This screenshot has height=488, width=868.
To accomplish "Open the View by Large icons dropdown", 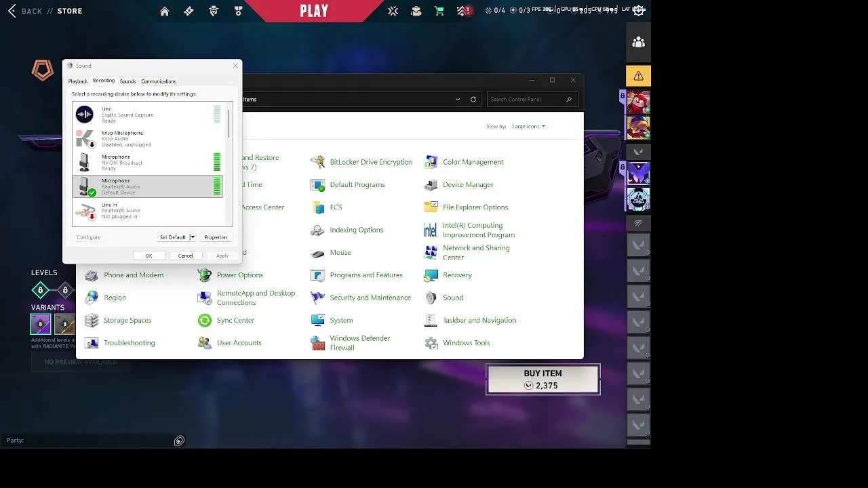I will pos(529,126).
